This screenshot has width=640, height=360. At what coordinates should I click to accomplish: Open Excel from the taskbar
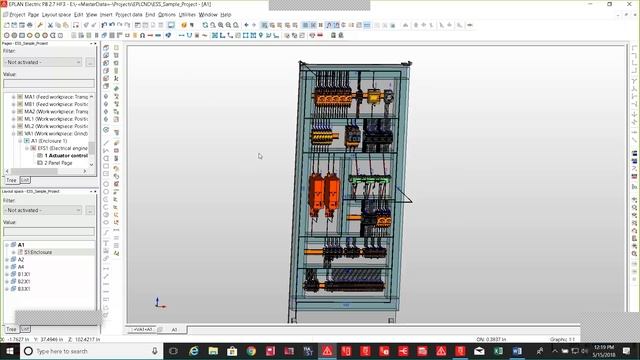coord(498,351)
